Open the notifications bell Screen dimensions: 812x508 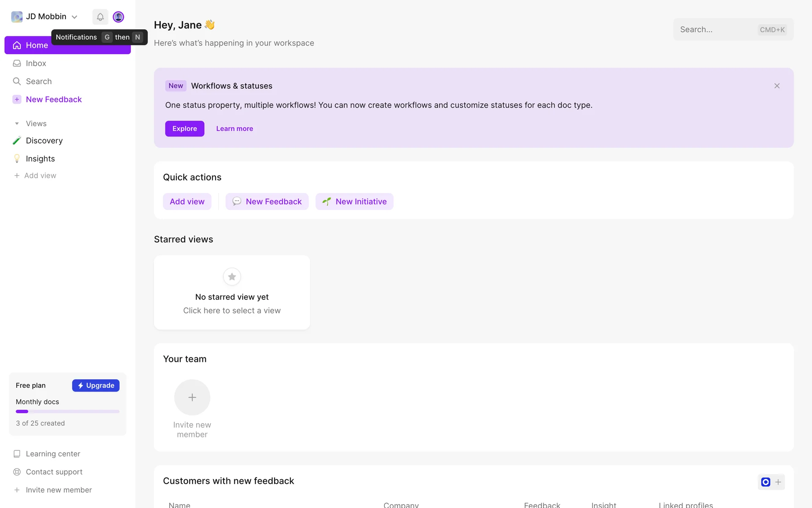(x=100, y=17)
